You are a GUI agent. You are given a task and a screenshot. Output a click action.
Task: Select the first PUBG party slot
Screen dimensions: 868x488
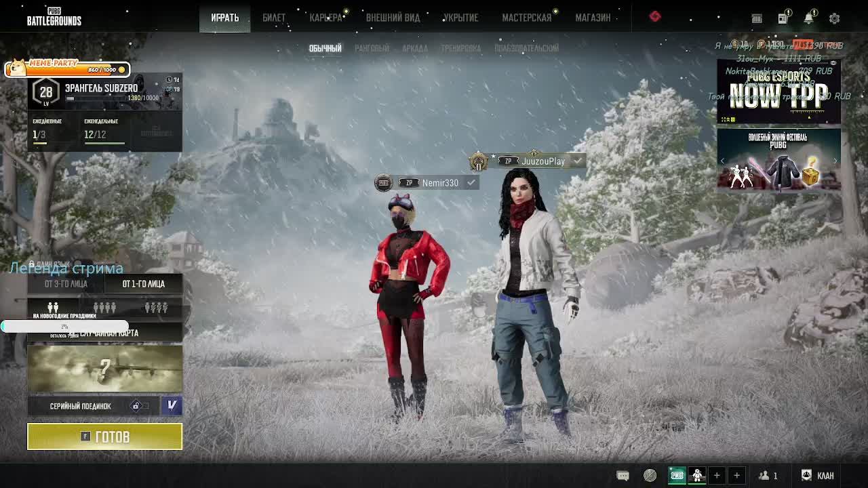[677, 476]
